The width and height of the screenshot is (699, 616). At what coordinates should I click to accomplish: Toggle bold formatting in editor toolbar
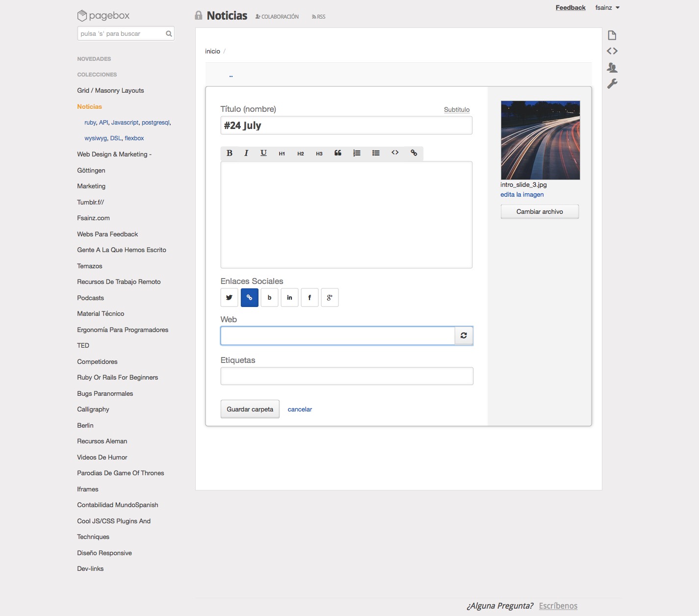tap(229, 153)
